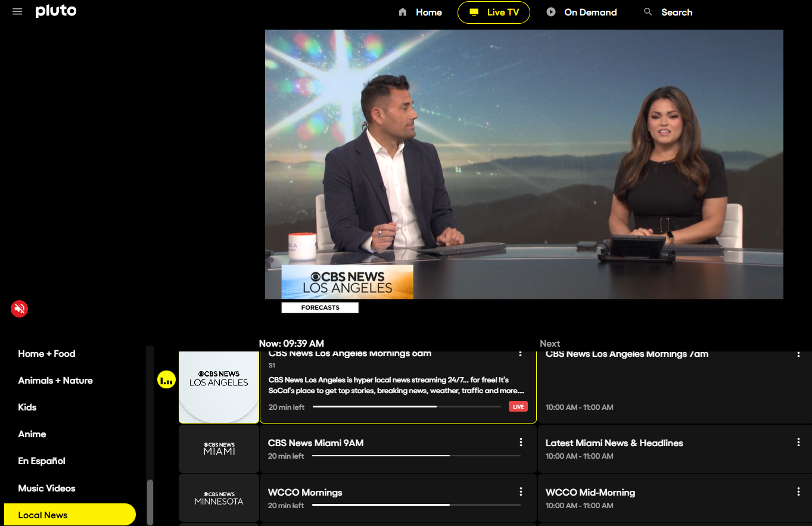Open Search from top navigation

click(x=668, y=12)
